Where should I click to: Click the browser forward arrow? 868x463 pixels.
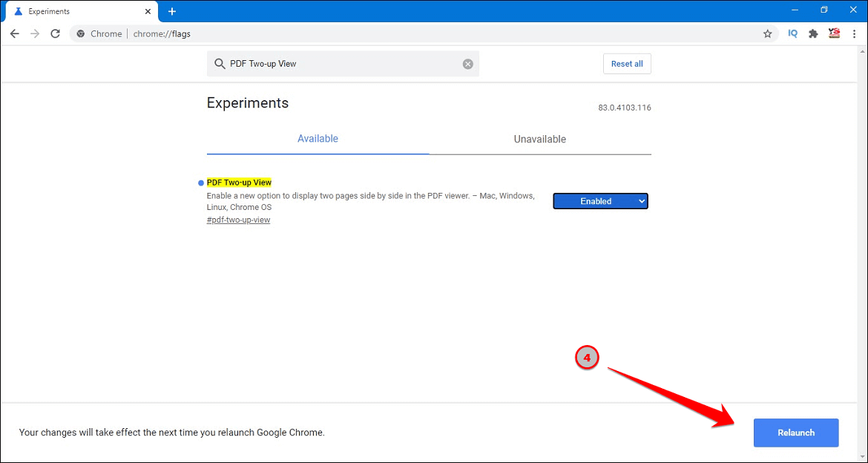click(35, 34)
